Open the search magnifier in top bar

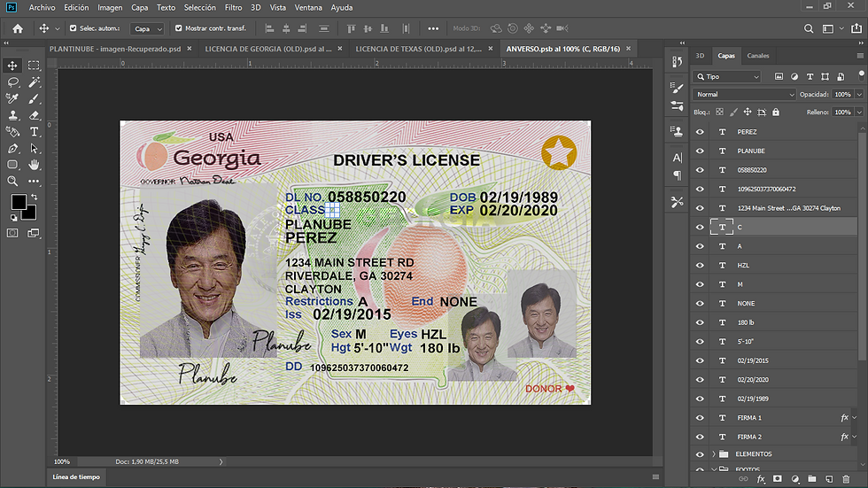[x=809, y=28]
